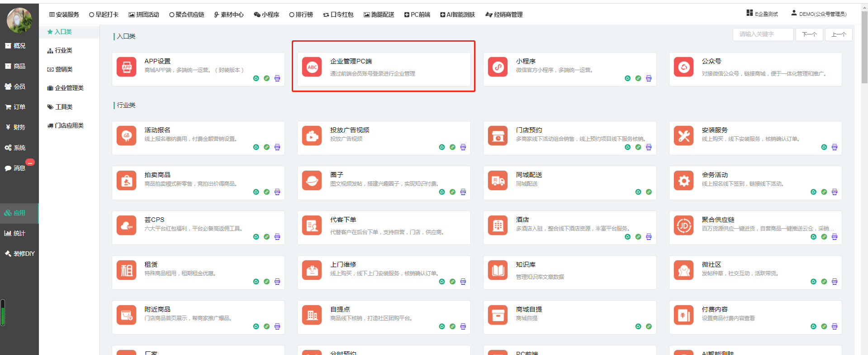Screen dimensions: 868x355
Task: Open 装修DIY in left sidebar
Action: (x=19, y=254)
